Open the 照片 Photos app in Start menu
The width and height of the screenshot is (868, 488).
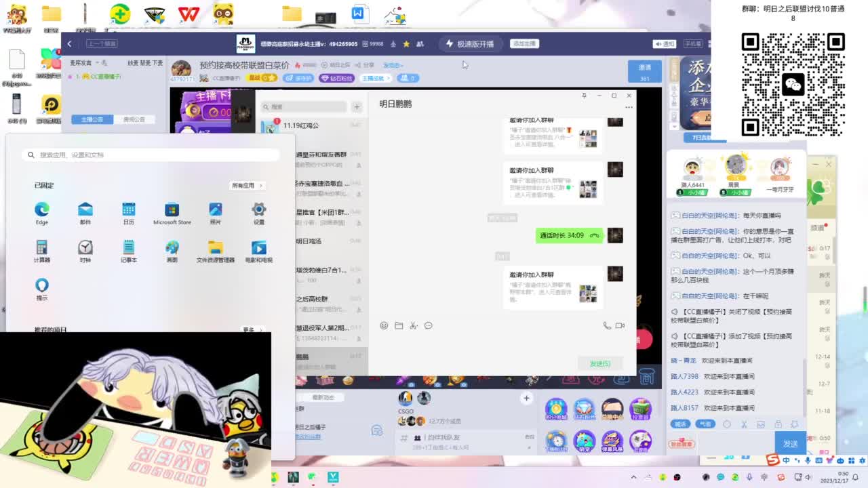[x=216, y=213]
